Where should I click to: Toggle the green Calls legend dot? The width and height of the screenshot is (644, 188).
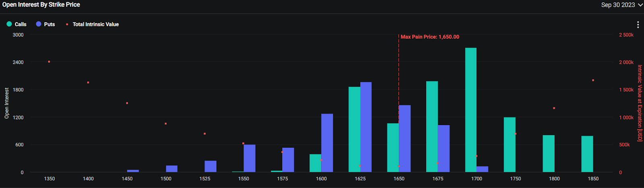click(x=9, y=24)
